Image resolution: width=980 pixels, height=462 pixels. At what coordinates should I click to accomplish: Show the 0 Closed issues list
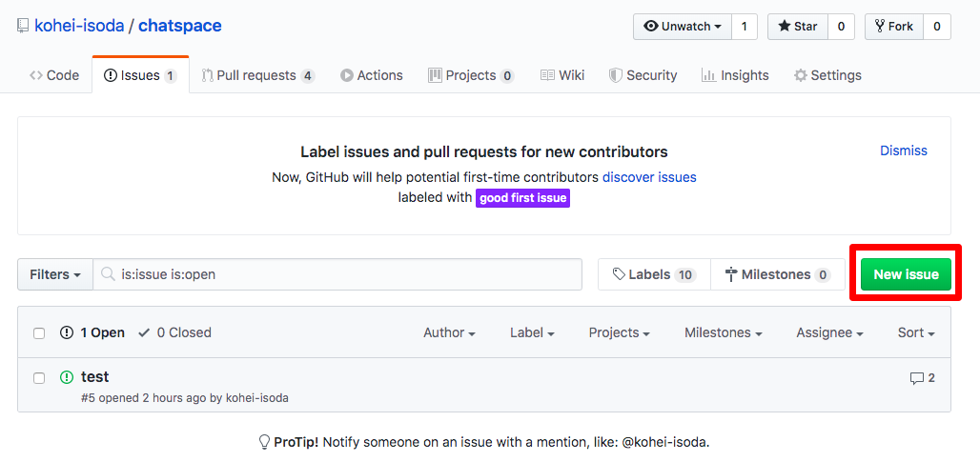174,332
